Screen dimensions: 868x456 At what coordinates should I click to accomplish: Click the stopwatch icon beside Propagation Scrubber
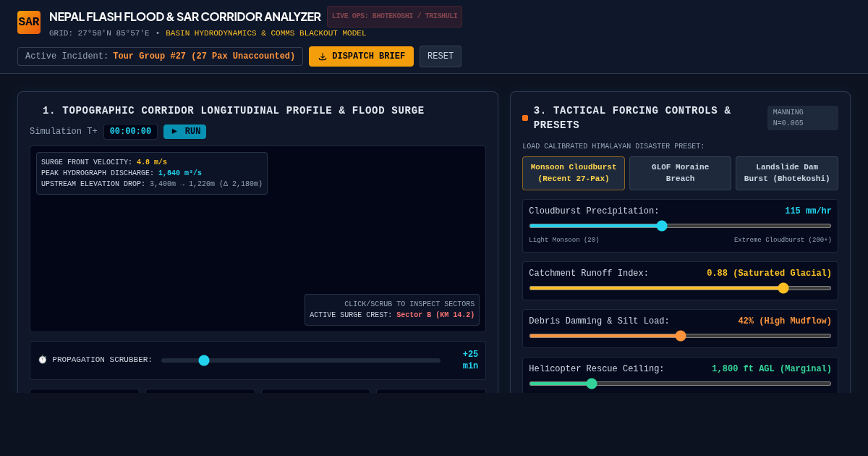[43, 360]
